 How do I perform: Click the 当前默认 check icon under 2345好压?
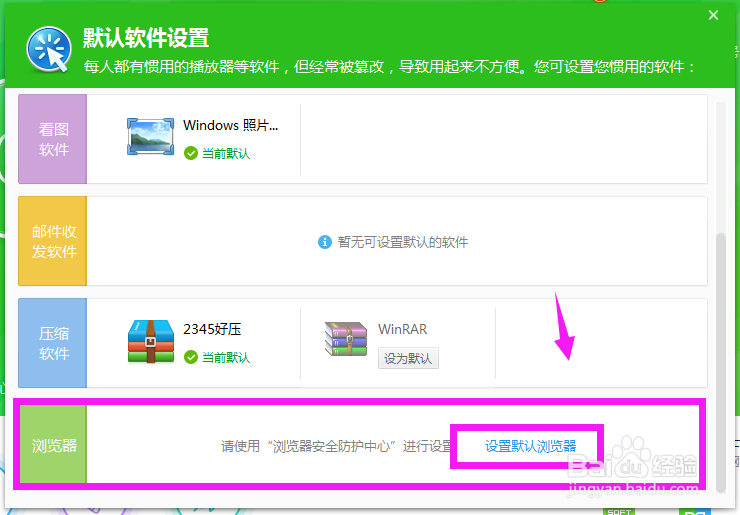point(191,357)
